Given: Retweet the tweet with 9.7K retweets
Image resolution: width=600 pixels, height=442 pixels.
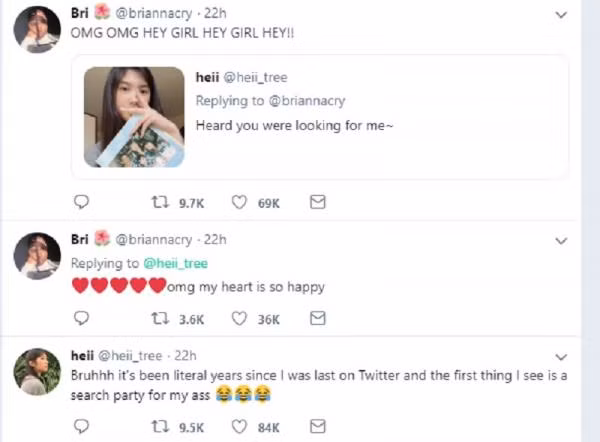Looking at the screenshot, I should 160,202.
